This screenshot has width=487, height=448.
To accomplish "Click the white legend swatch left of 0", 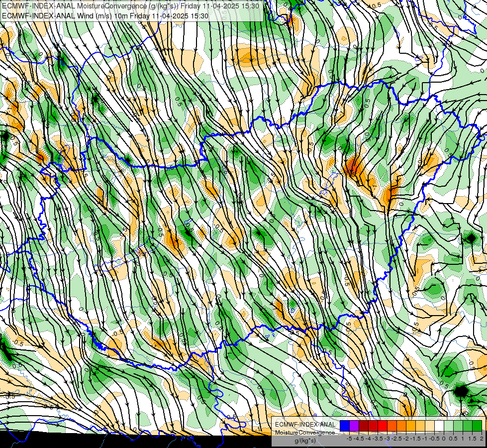I will click(439, 426).
